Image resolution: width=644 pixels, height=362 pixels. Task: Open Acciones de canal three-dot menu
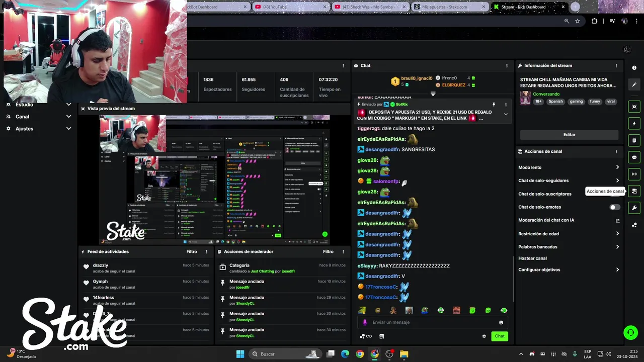[616, 151]
